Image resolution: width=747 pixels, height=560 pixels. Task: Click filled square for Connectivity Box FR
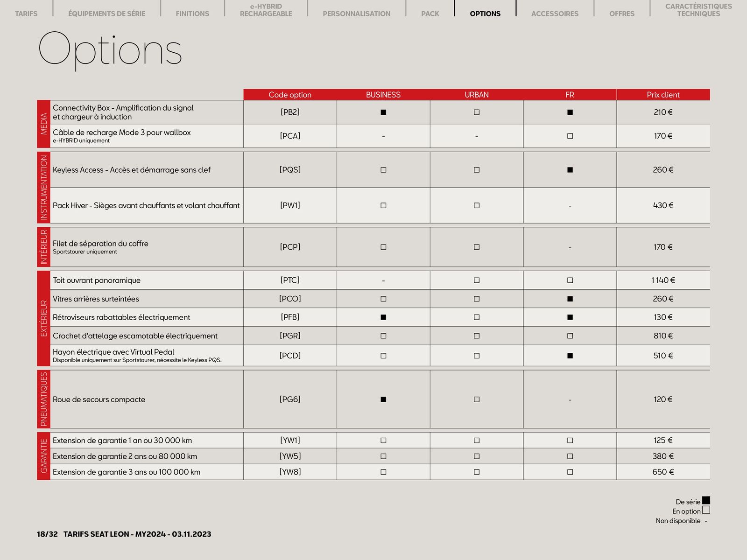coord(570,112)
